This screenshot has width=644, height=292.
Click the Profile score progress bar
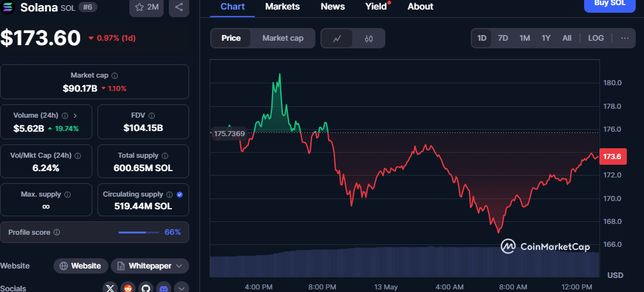click(x=139, y=232)
